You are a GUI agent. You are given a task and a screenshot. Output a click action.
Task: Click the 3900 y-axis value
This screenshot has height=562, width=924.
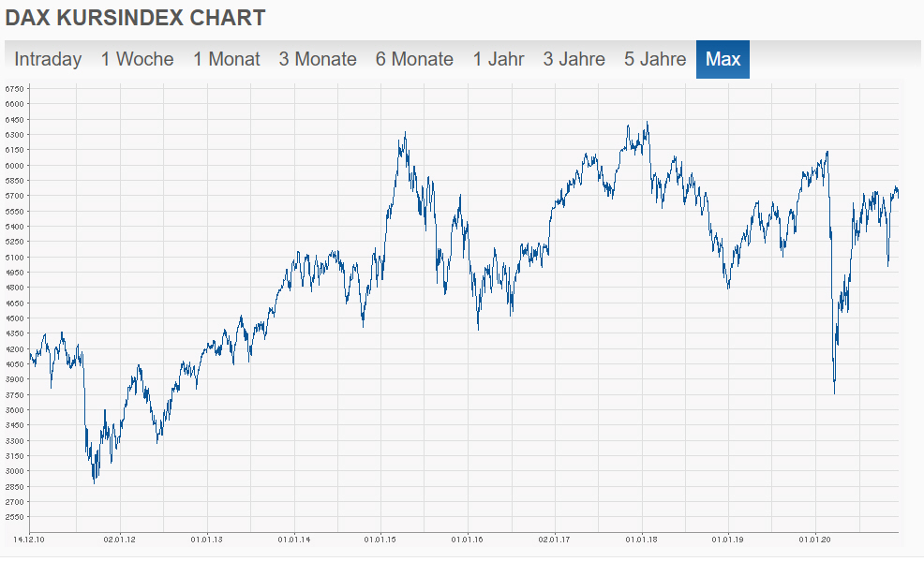(15, 379)
